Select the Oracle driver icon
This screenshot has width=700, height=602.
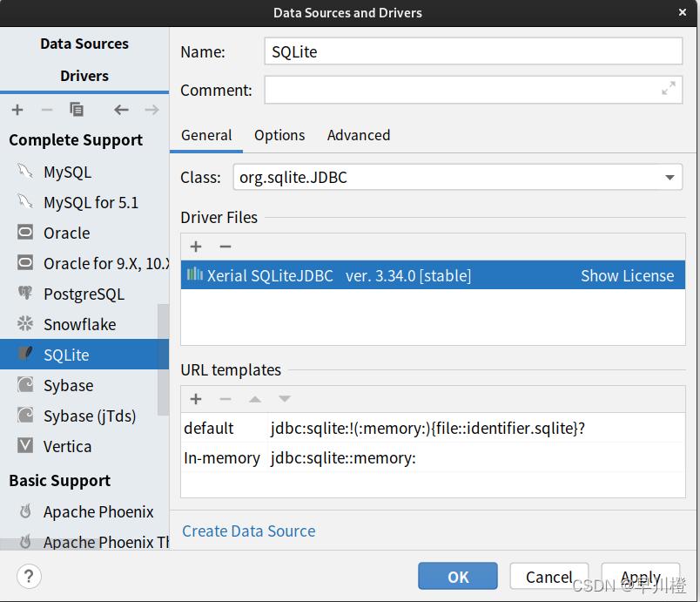click(25, 233)
